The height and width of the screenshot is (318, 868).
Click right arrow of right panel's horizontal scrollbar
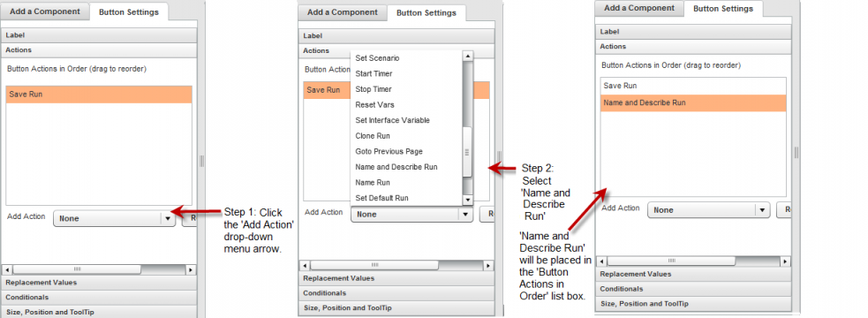point(785,261)
